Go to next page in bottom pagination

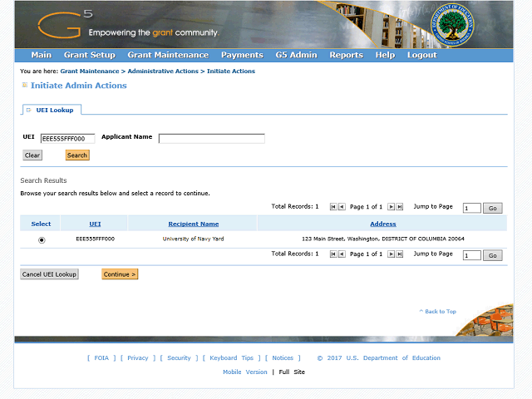391,254
